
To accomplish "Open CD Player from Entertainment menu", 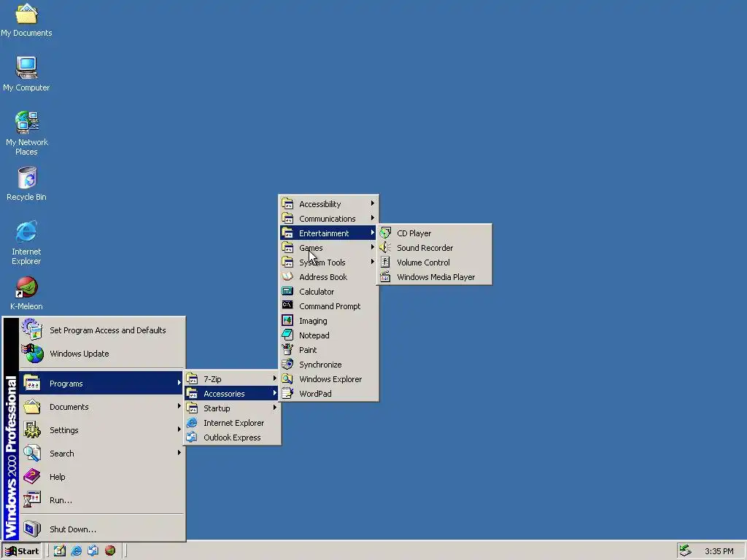I will (434, 233).
